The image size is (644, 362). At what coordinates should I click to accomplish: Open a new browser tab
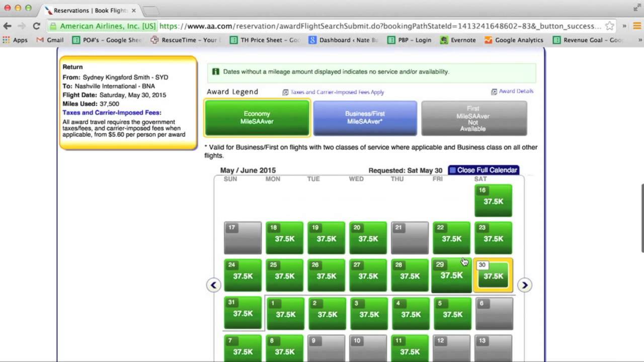(150, 11)
